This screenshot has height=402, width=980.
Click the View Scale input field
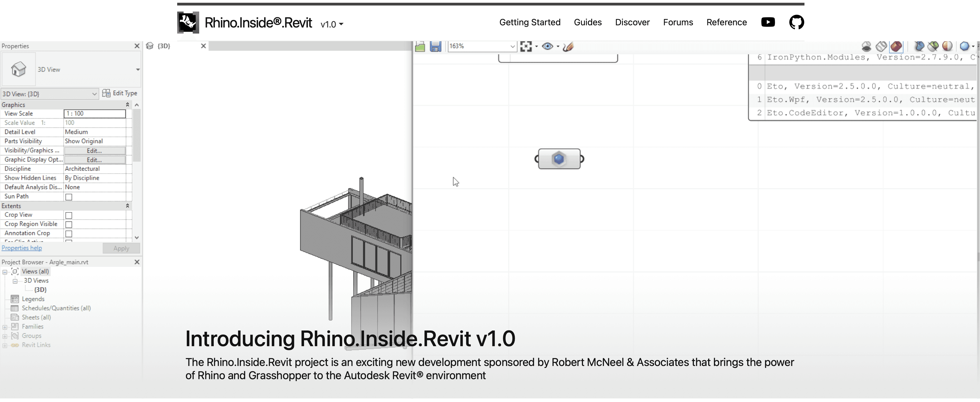tap(94, 113)
